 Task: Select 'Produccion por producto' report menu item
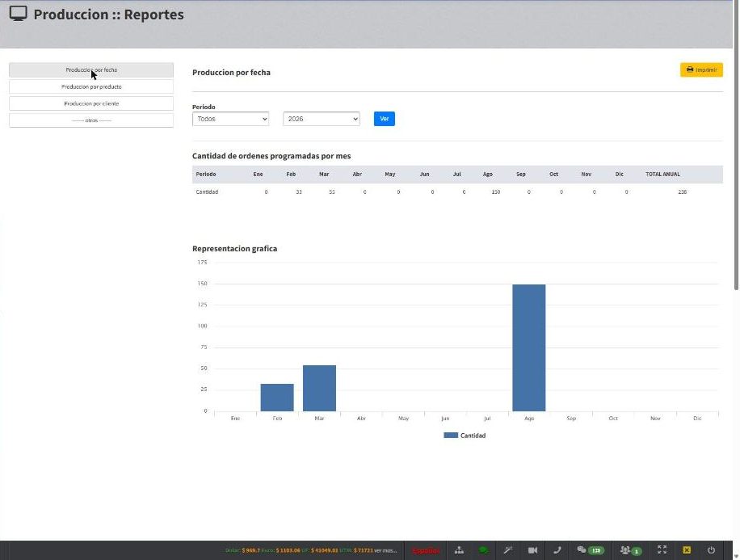coord(91,87)
